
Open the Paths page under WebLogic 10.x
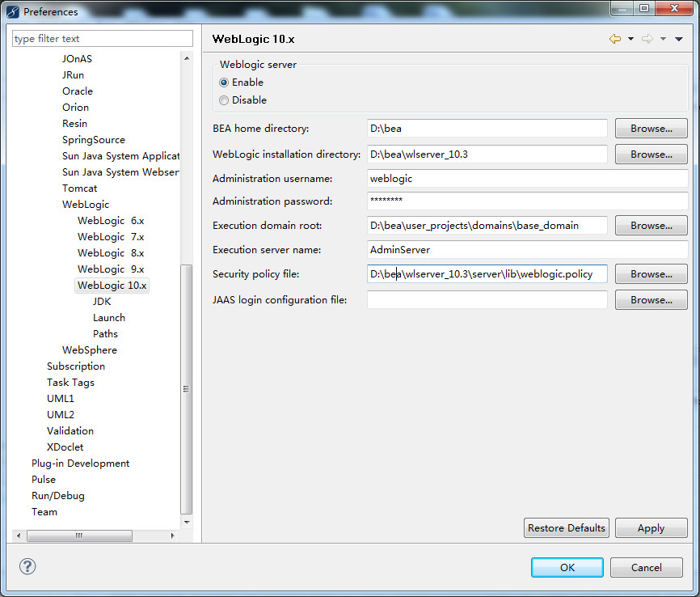click(105, 334)
